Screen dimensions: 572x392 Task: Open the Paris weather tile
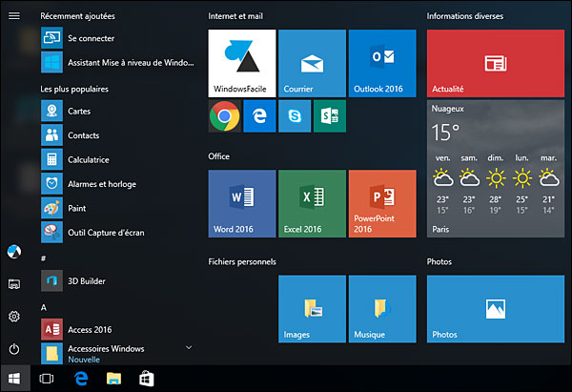[x=496, y=169]
